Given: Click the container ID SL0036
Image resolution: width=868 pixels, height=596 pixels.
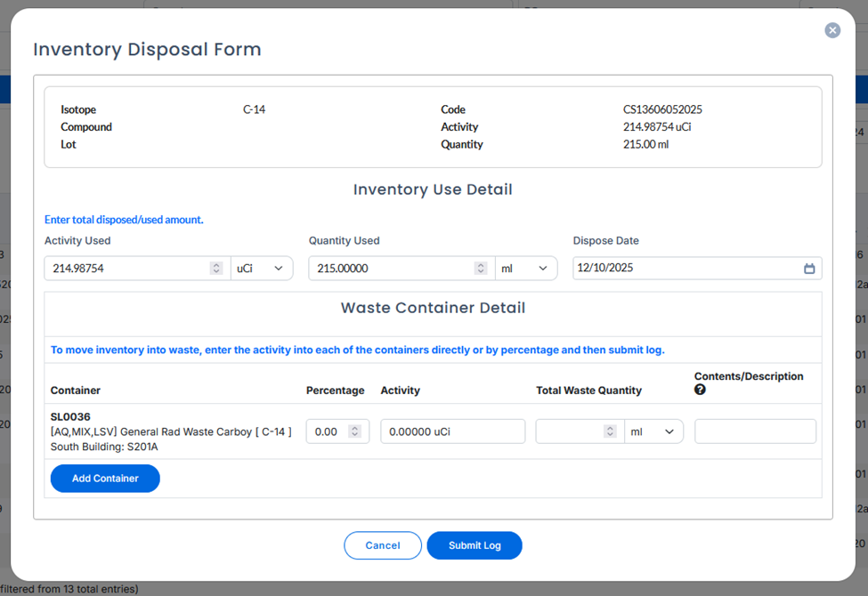Looking at the screenshot, I should click(x=70, y=416).
